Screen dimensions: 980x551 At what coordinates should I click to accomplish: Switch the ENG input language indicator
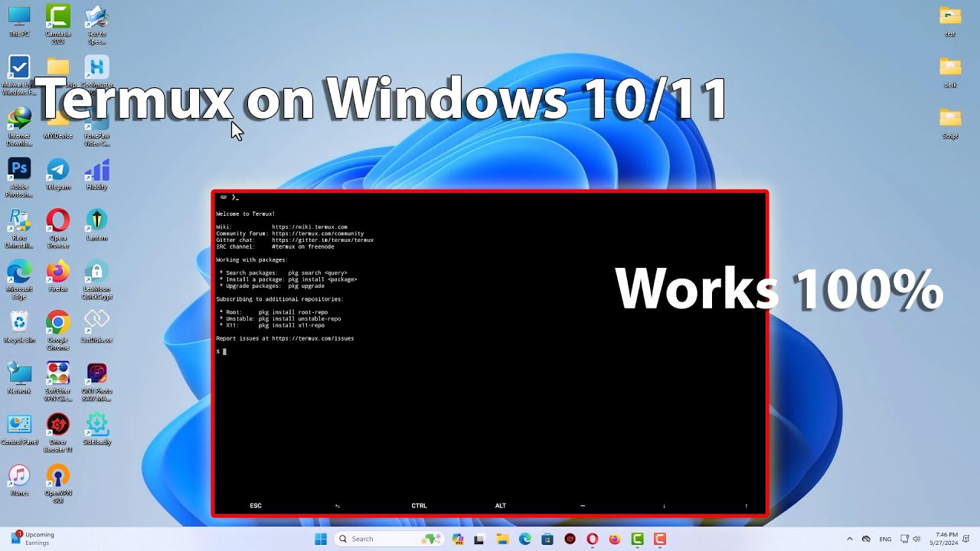pyautogui.click(x=885, y=539)
